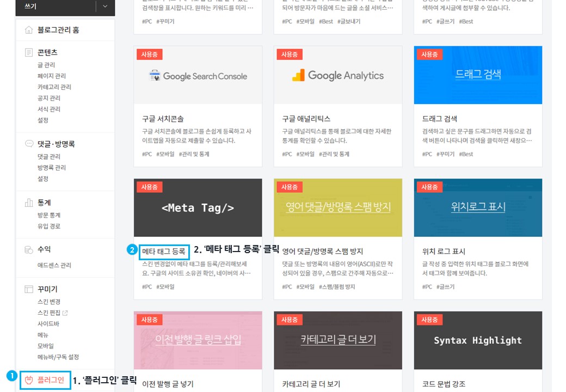The image size is (566, 392).
Task: Click the 카테고리 글 더 보기 title
Action: 311,384
